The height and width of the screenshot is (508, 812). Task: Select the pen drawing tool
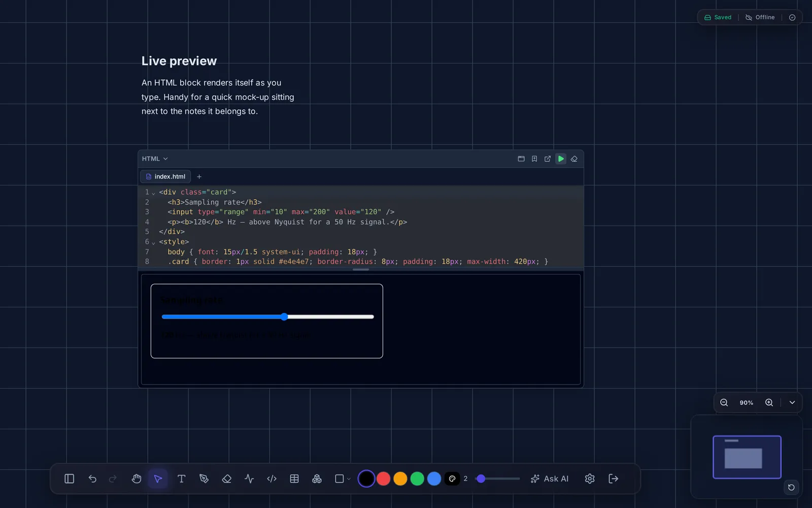[x=204, y=479]
